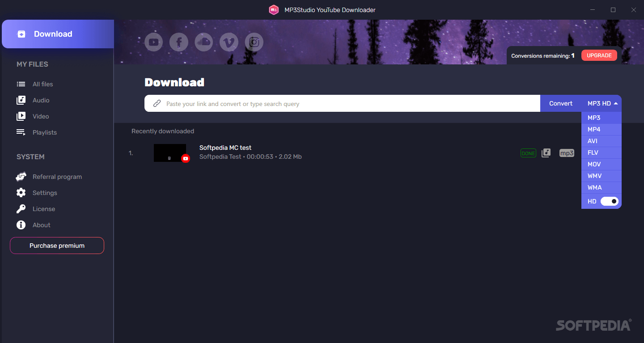Open the Referral program page
Image resolution: width=644 pixels, height=343 pixels.
57,177
